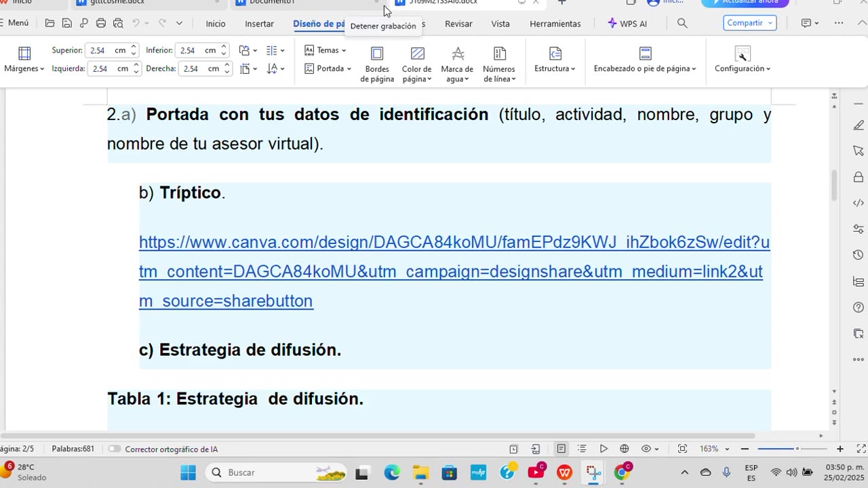Click the zoom slider handle
The width and height of the screenshot is (868, 488).
[x=797, y=449]
